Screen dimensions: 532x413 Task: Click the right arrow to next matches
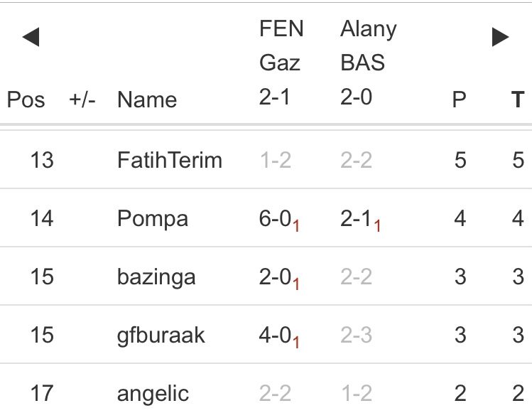click(501, 38)
